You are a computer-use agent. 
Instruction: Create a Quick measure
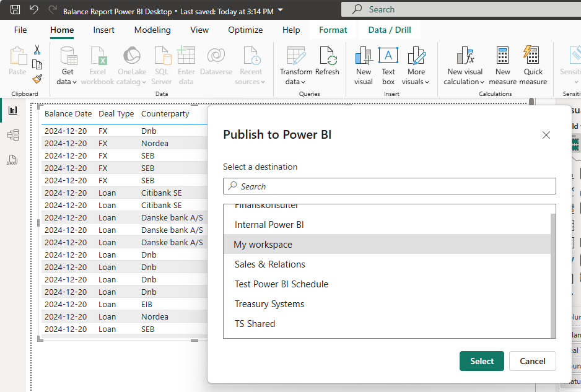(x=533, y=66)
